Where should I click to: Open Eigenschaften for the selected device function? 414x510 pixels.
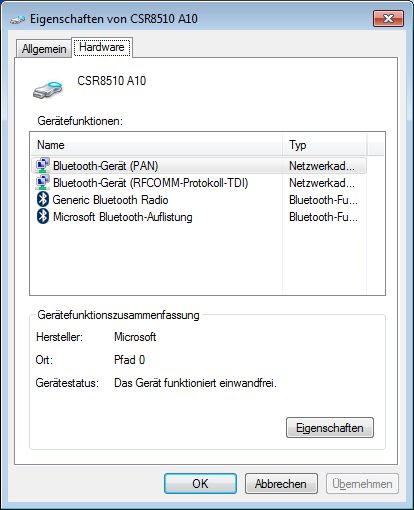tap(330, 428)
